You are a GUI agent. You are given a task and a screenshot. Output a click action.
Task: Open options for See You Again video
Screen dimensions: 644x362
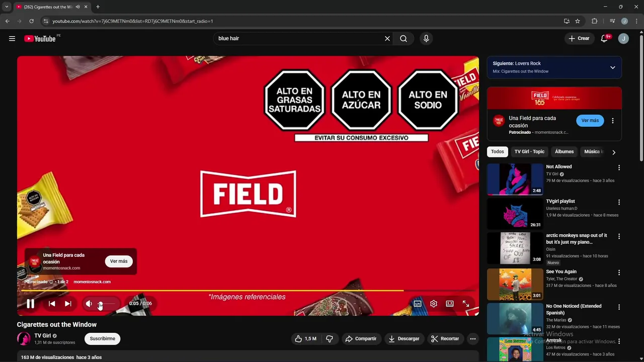[x=619, y=273]
